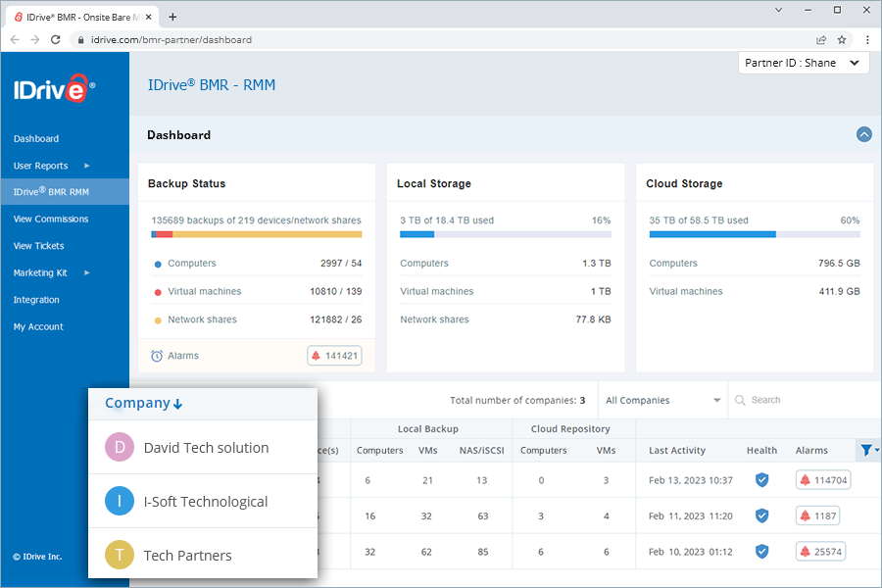
Task: Go to Dashboard in the sidebar
Action: (36, 138)
